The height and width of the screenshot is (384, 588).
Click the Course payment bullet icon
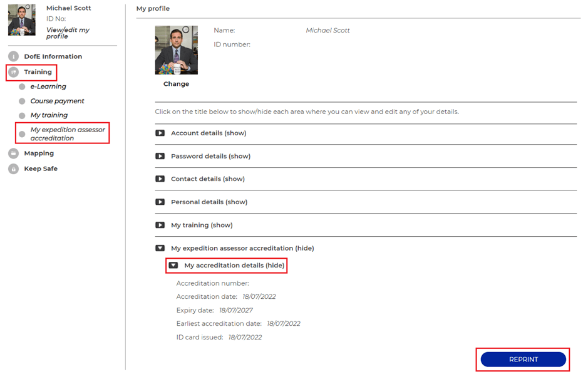tap(22, 101)
